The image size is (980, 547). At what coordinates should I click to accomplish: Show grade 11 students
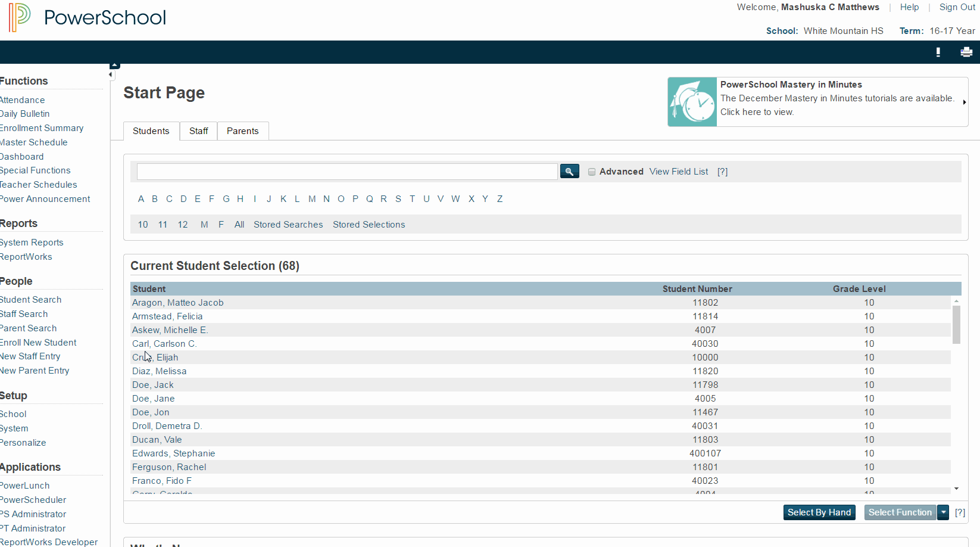pos(163,225)
